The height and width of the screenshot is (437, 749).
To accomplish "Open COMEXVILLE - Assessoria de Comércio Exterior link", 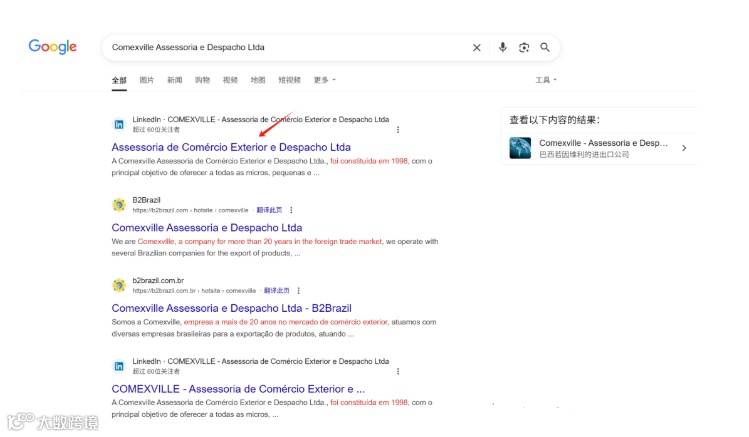I will click(x=238, y=389).
